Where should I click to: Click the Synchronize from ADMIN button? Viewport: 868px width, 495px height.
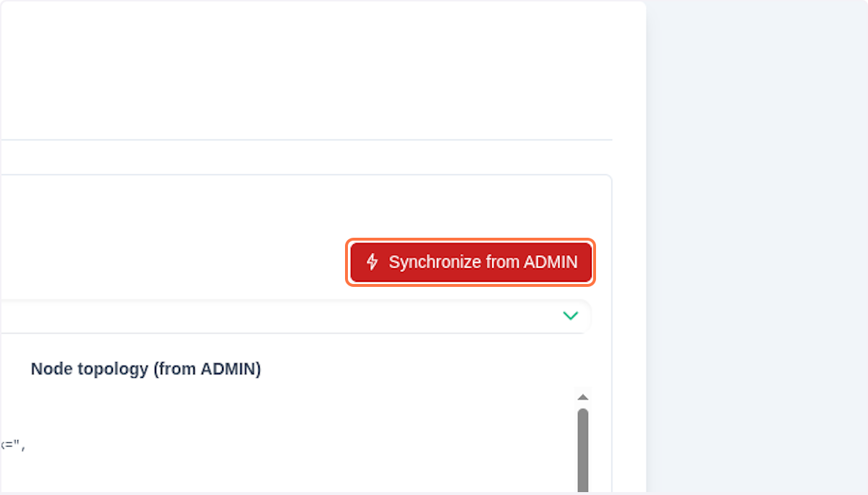tap(471, 262)
